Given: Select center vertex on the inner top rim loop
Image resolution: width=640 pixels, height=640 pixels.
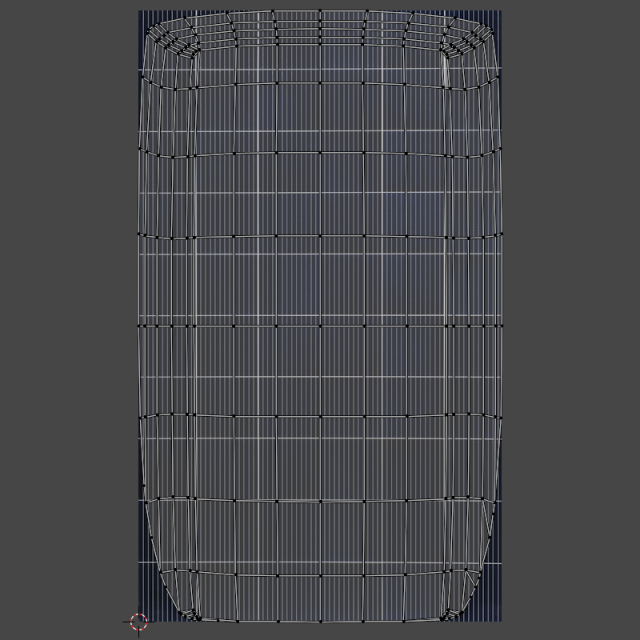Looking at the screenshot, I should (x=320, y=45).
